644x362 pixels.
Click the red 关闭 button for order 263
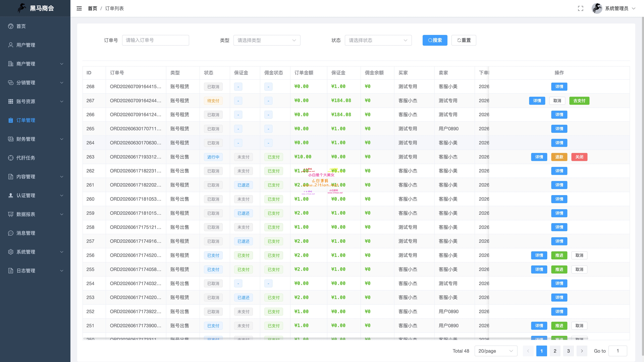click(579, 157)
